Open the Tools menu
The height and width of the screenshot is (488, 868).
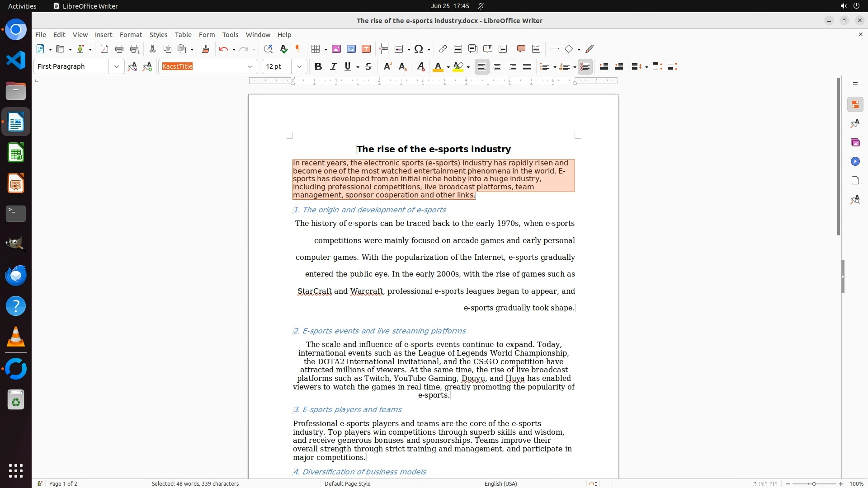tap(230, 34)
